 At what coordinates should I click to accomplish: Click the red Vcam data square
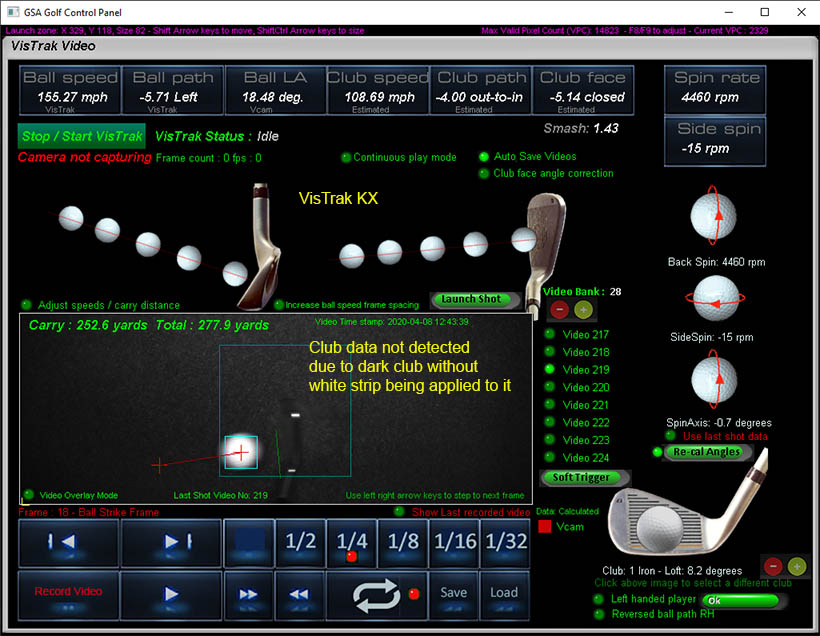544,527
